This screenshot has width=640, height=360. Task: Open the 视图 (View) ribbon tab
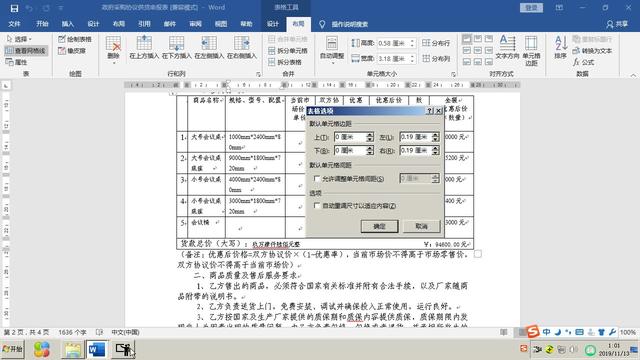[220, 24]
